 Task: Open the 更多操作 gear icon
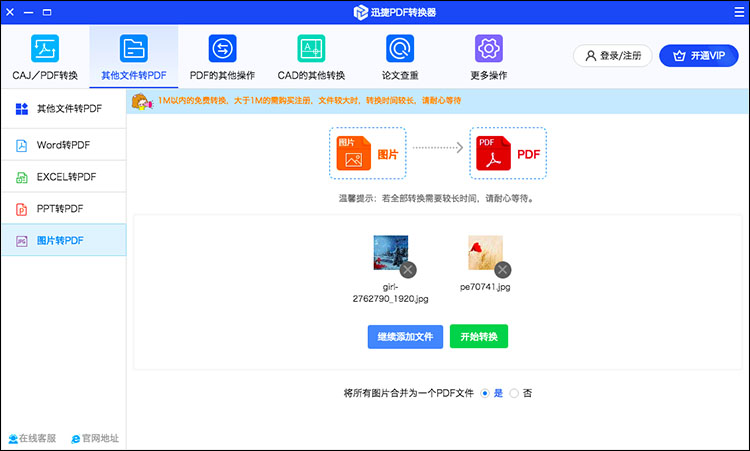tap(488, 48)
